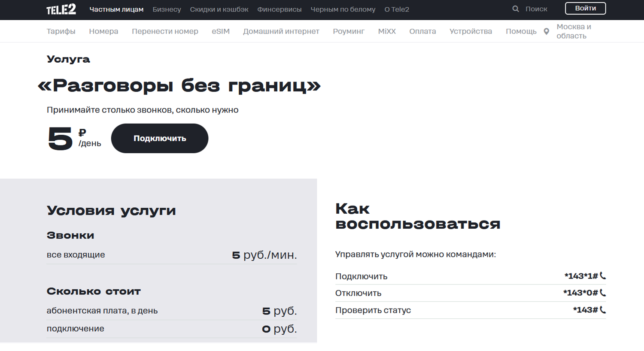Open Черным по белому page
Viewport: 644px width, 351px height.
click(x=343, y=9)
